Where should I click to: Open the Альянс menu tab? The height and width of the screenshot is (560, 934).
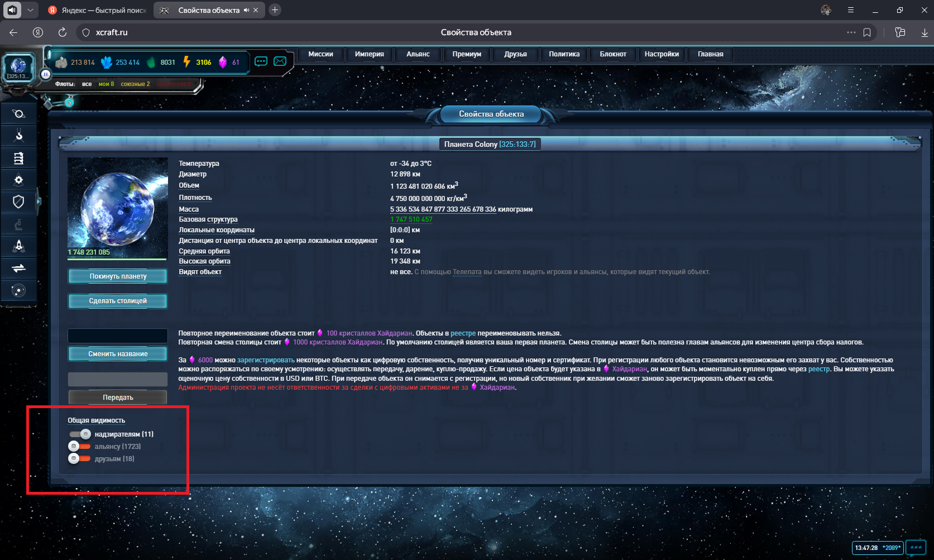pos(418,54)
